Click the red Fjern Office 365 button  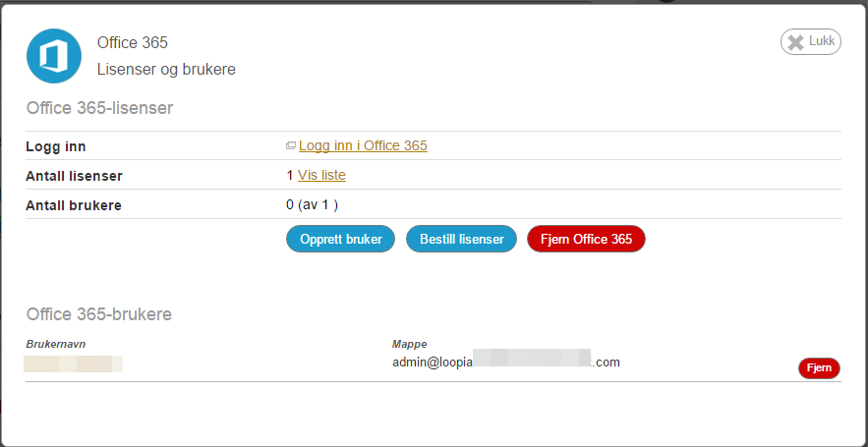click(586, 239)
